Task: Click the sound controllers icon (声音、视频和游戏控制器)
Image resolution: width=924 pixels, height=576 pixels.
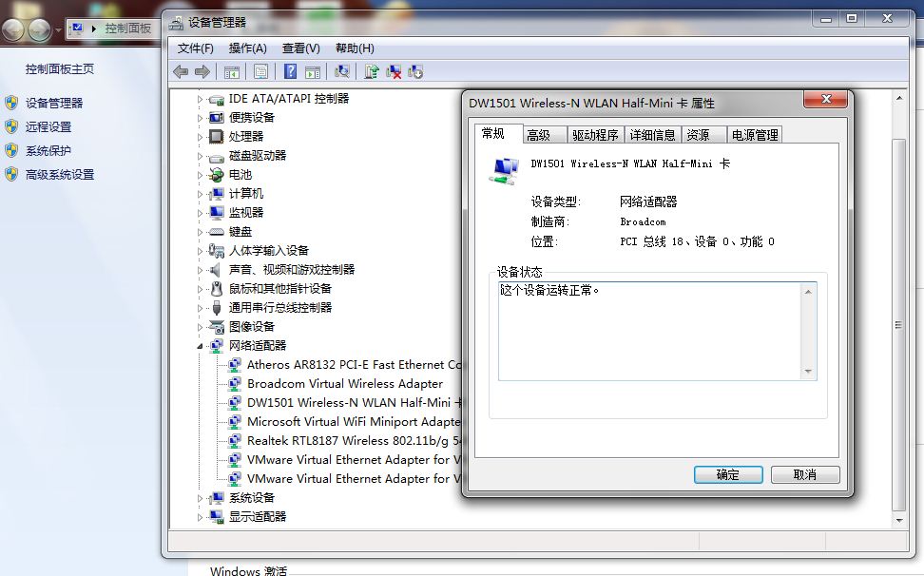Action: click(x=217, y=270)
